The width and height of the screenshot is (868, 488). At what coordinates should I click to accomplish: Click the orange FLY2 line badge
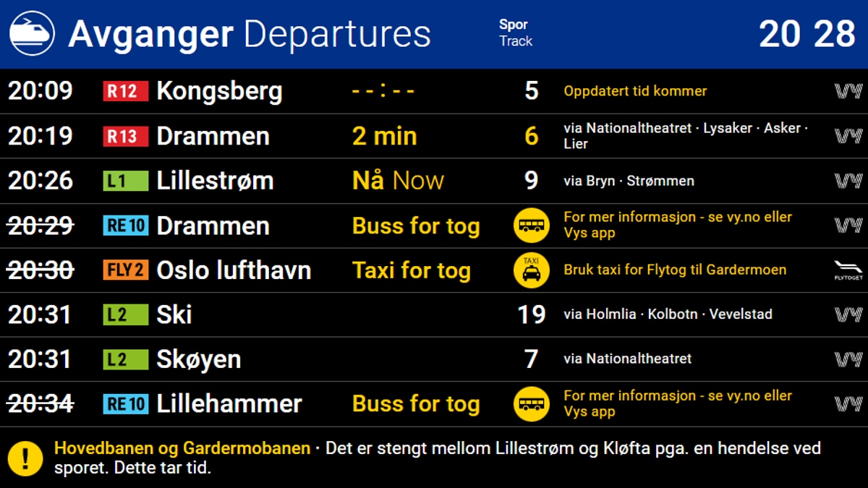[125, 270]
